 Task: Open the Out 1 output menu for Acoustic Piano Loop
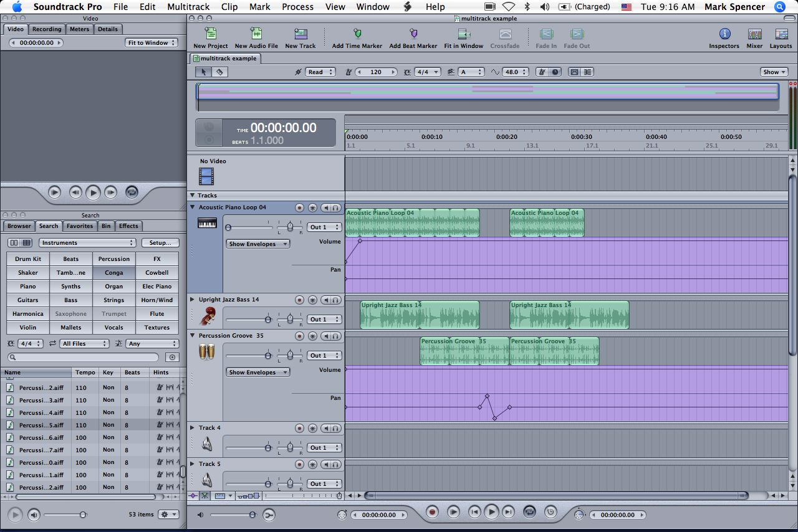(324, 227)
